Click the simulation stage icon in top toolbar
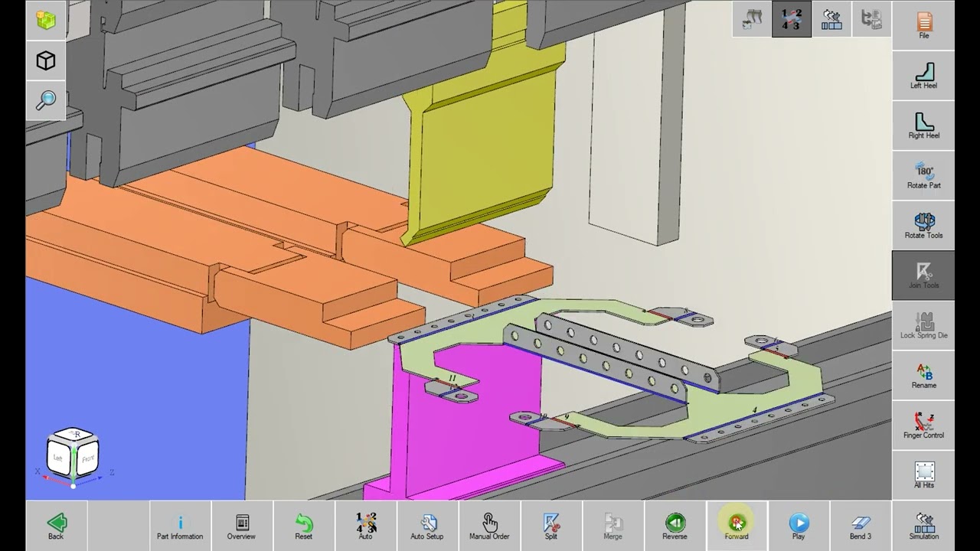This screenshot has height=551, width=980. (831, 19)
